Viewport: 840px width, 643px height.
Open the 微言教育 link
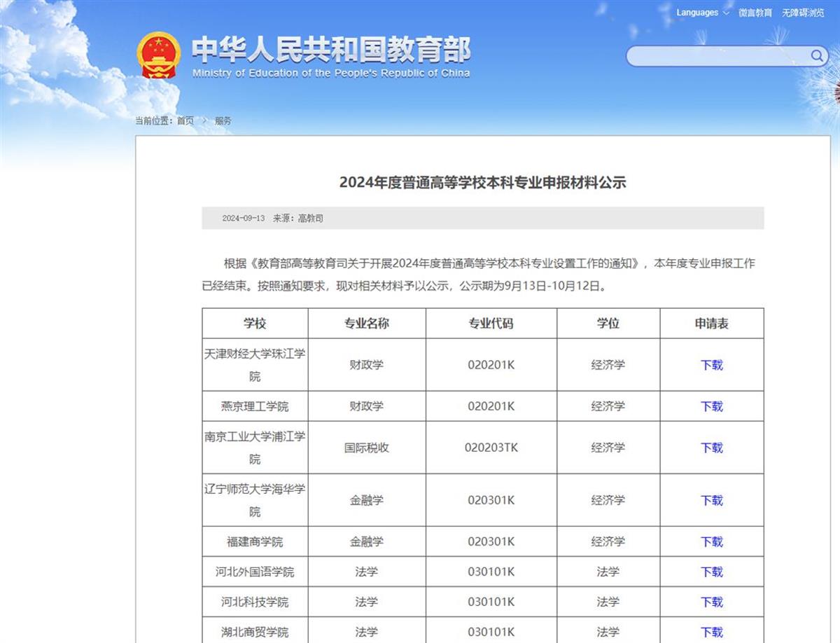point(755,13)
